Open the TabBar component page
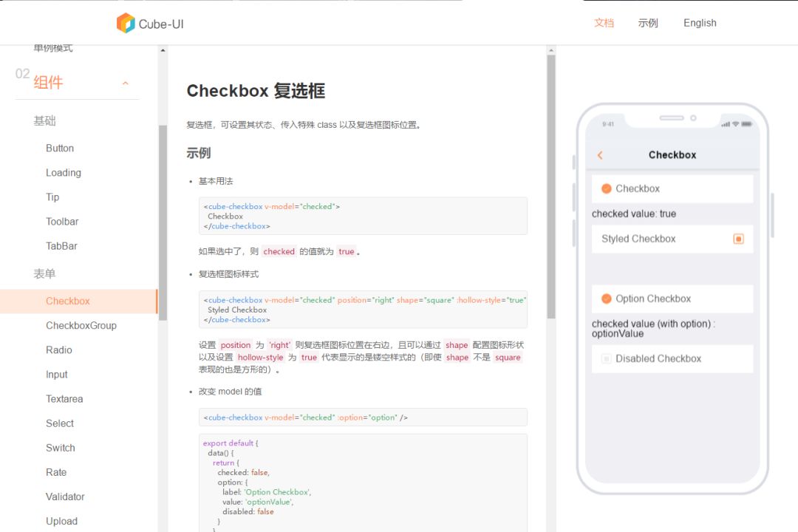Screen dimensions: 798x532 point(61,246)
